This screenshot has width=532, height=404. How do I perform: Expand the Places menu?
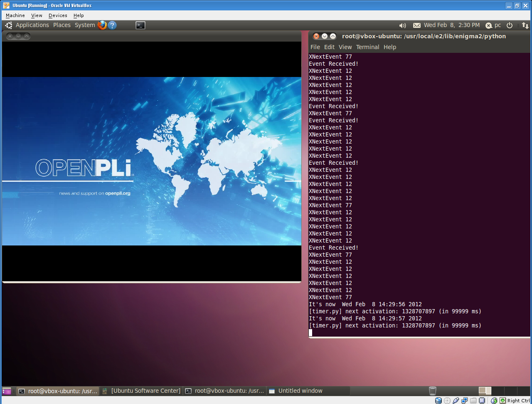click(62, 25)
